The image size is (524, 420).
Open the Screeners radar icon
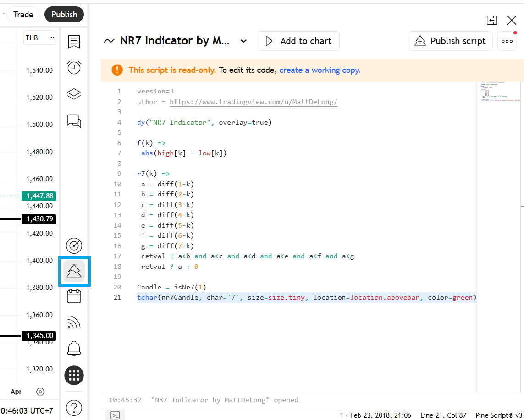pyautogui.click(x=74, y=246)
